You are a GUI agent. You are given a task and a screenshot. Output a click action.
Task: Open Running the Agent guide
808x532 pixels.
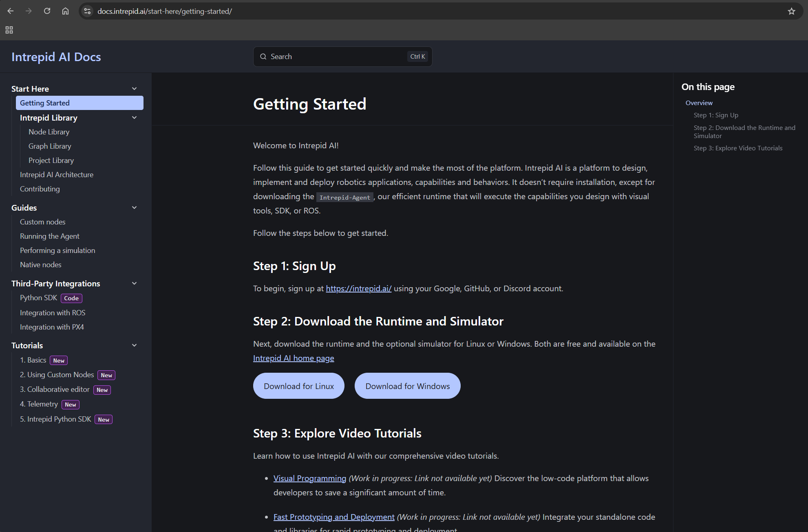pyautogui.click(x=50, y=236)
